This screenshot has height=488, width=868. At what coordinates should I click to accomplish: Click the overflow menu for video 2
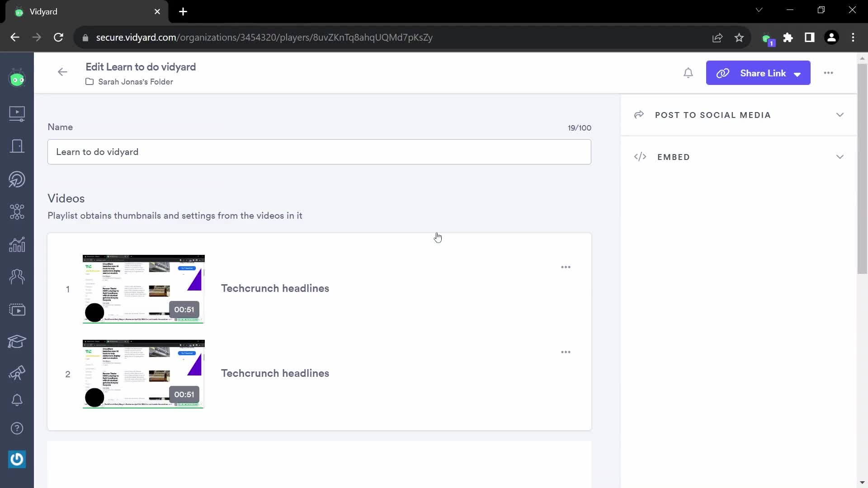click(566, 352)
